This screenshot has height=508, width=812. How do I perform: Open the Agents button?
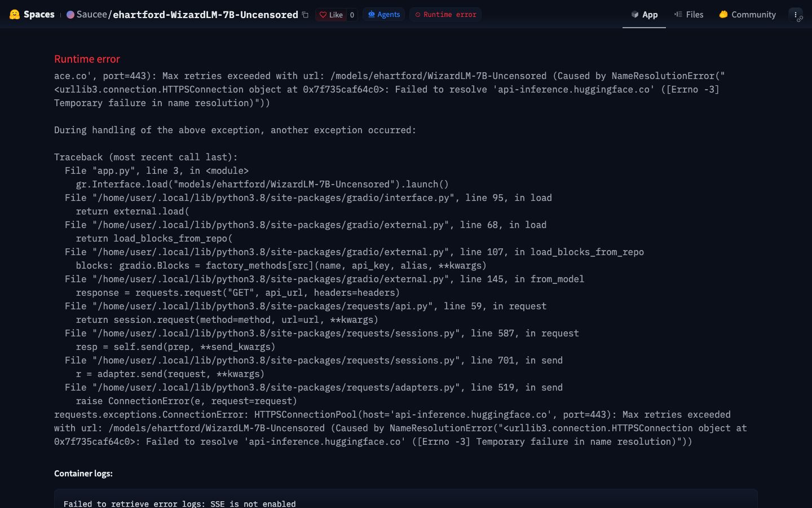384,15
